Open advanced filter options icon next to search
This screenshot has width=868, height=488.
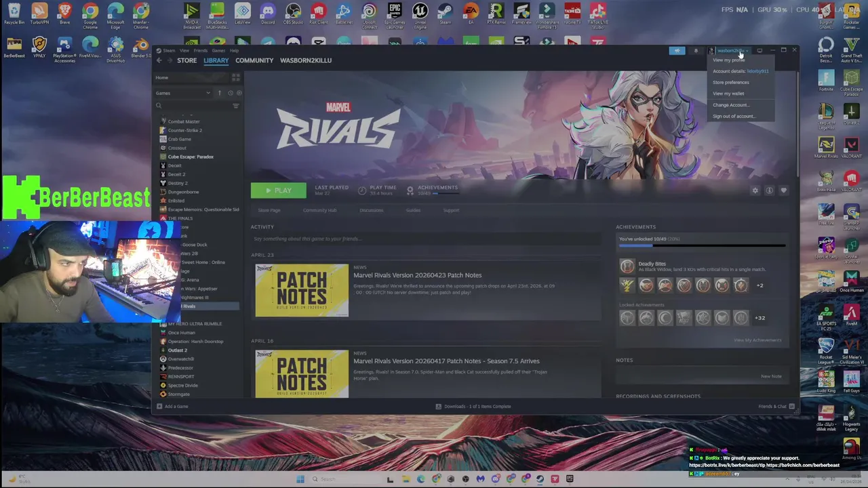point(236,106)
